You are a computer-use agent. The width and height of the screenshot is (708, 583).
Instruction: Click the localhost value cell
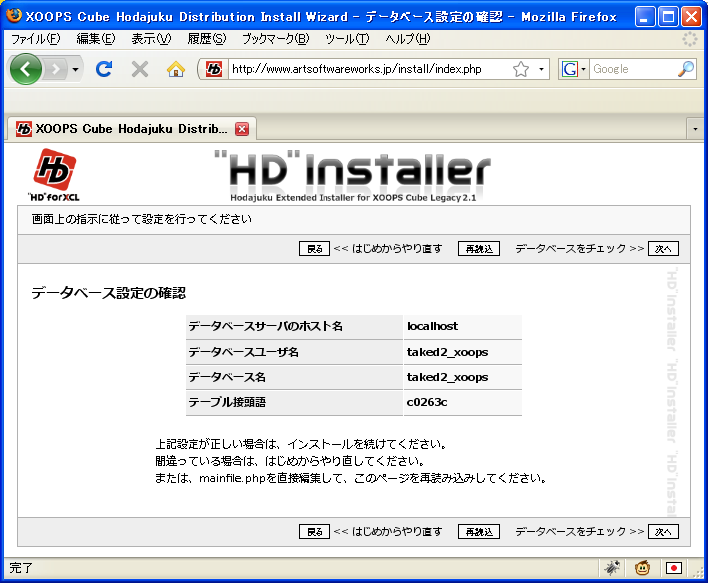(463, 326)
